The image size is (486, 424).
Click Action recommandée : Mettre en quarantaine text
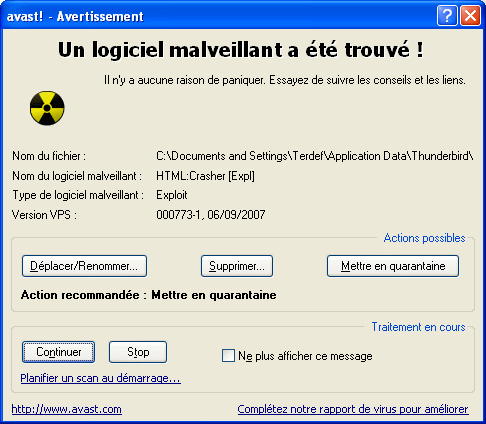point(149,295)
